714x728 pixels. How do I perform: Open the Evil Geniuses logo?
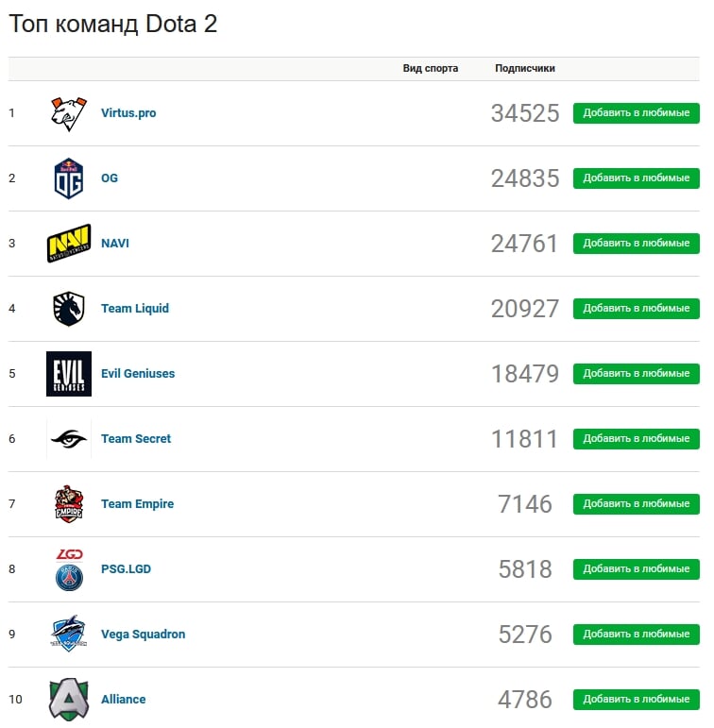pyautogui.click(x=69, y=374)
